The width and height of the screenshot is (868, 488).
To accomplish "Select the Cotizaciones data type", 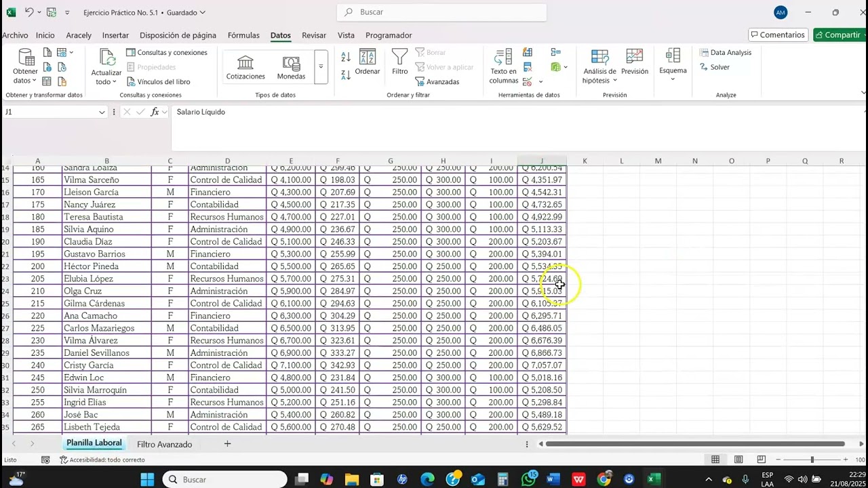I will pos(245,68).
